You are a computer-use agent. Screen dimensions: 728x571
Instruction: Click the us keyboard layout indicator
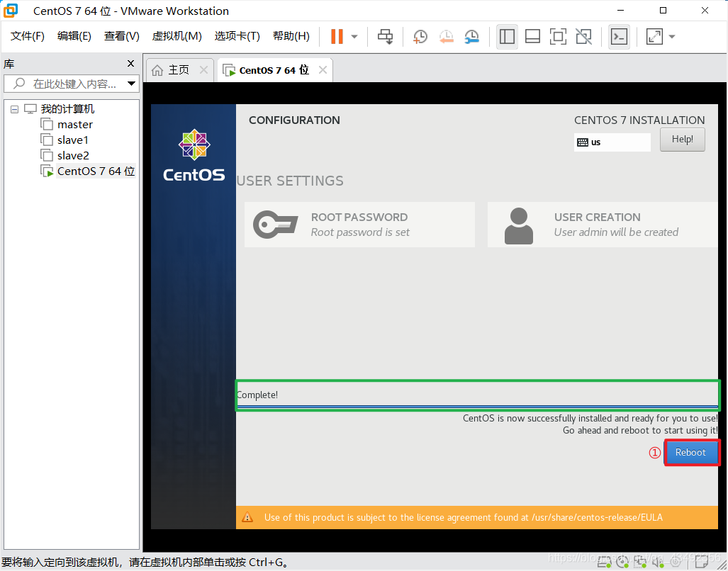tap(612, 142)
